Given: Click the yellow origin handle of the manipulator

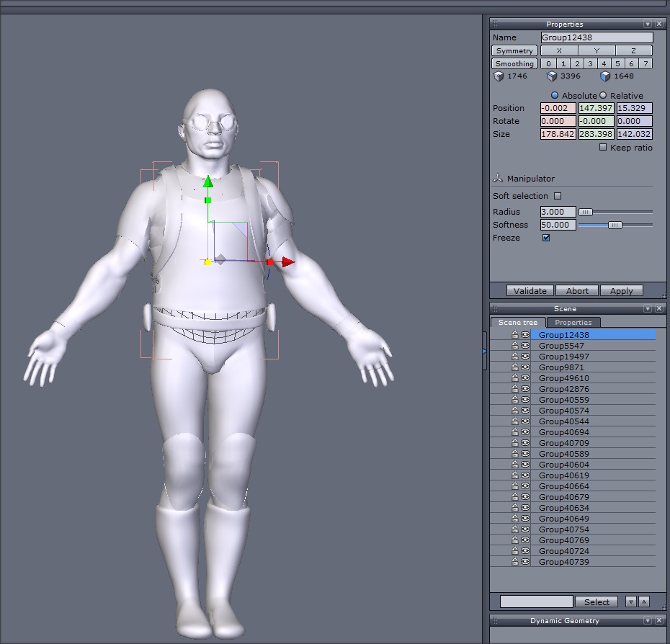Looking at the screenshot, I should (x=207, y=262).
